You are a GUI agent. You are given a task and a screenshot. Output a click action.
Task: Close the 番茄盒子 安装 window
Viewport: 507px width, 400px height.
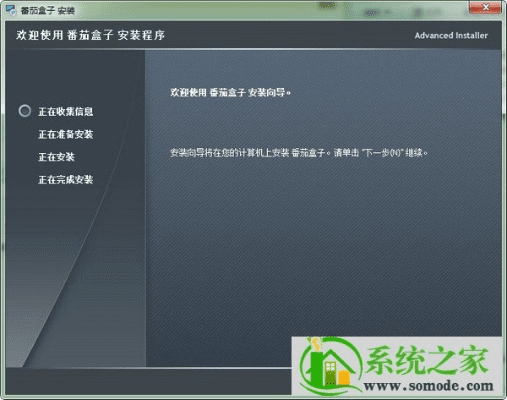coord(485,7)
